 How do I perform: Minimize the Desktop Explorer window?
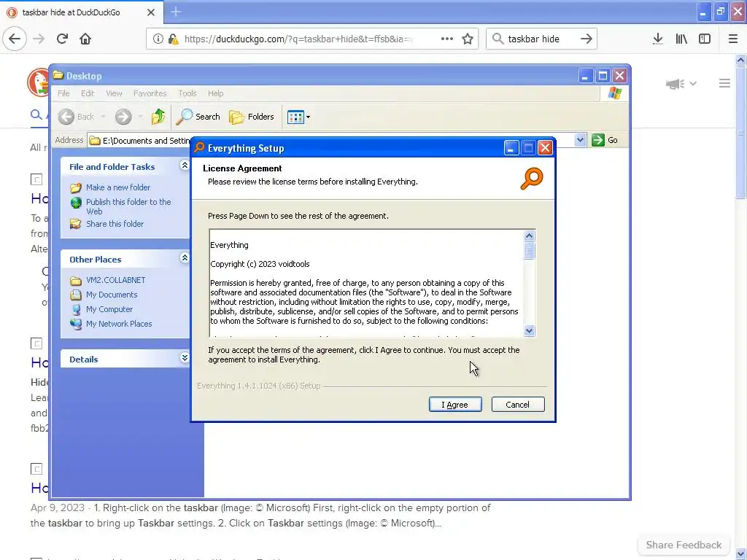coord(586,76)
